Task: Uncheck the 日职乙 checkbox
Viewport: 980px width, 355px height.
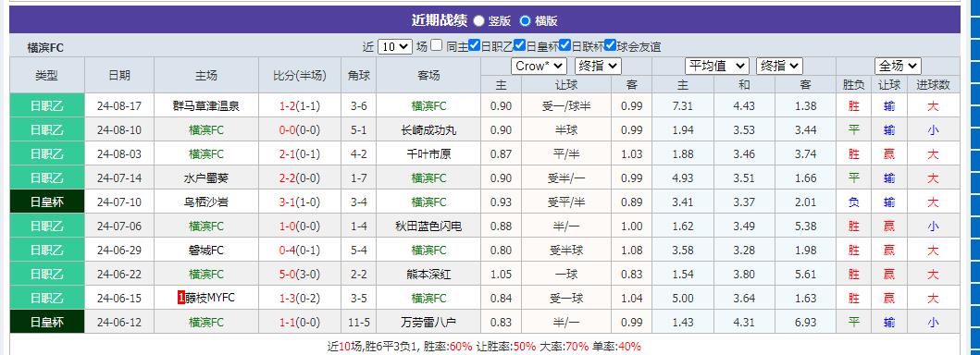Action: (475, 45)
